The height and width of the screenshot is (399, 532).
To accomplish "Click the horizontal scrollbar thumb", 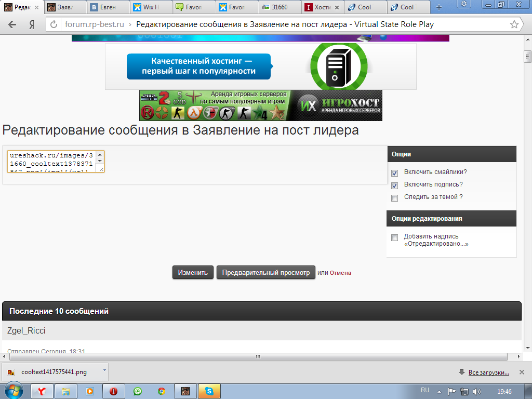I will [x=258, y=356].
